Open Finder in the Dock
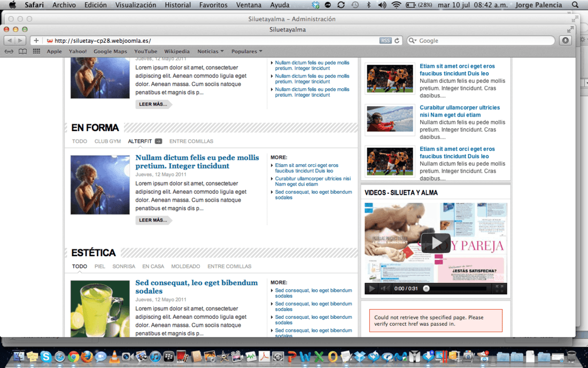 click(19, 356)
